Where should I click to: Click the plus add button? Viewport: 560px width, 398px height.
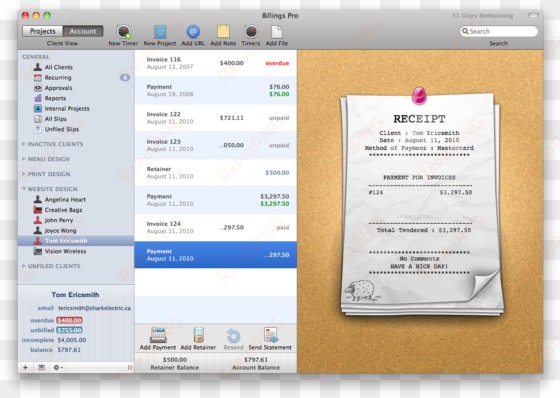(25, 367)
